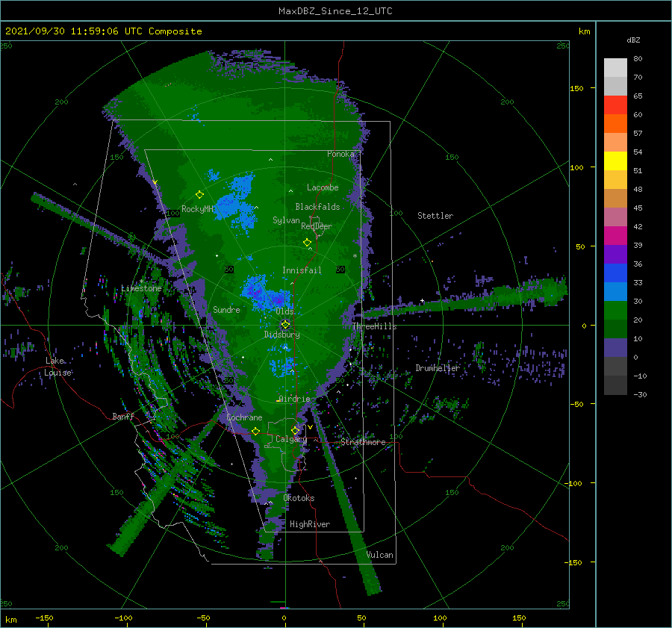Pick the white gridded 80 dBZ legend swatch
The height and width of the screenshot is (628, 672).
pyautogui.click(x=615, y=67)
